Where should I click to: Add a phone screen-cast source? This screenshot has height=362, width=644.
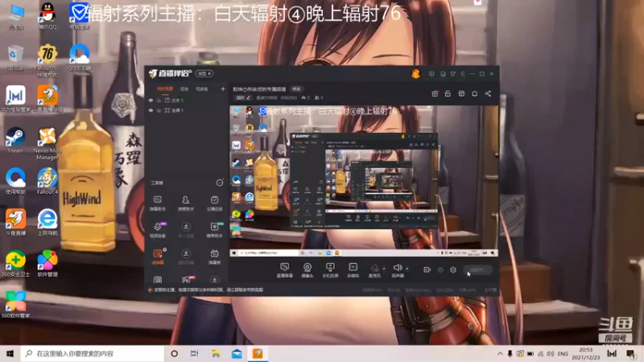click(330, 270)
